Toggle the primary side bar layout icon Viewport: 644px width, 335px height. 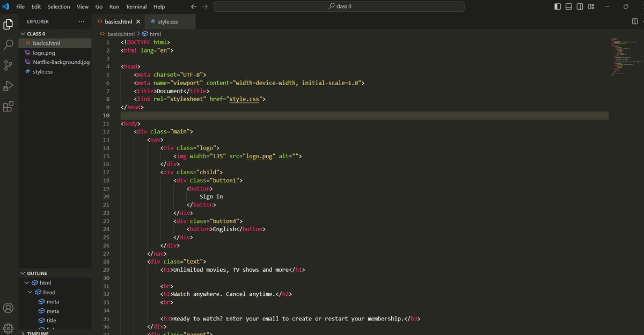[x=558, y=6]
